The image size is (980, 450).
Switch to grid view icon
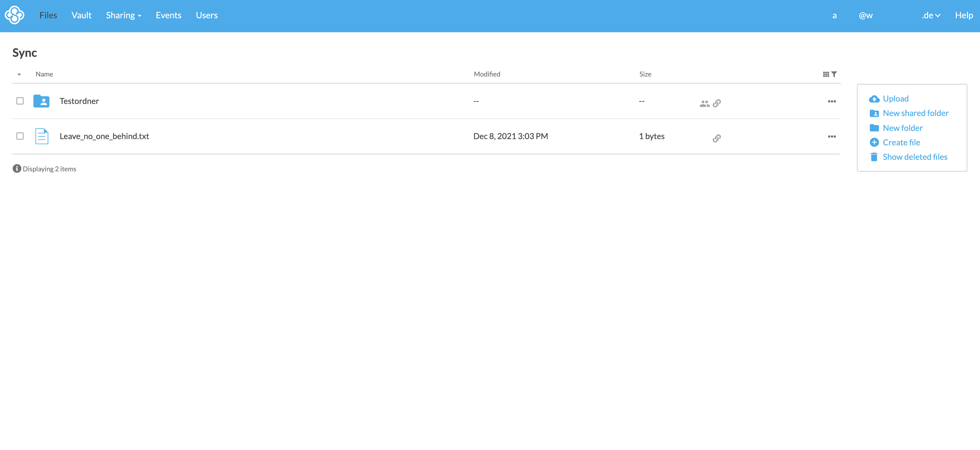point(826,75)
